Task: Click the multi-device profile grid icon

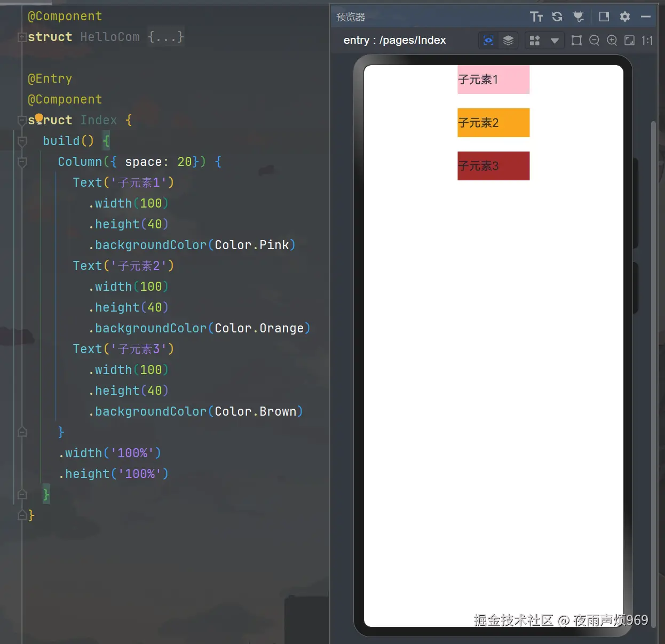Action: (535, 41)
